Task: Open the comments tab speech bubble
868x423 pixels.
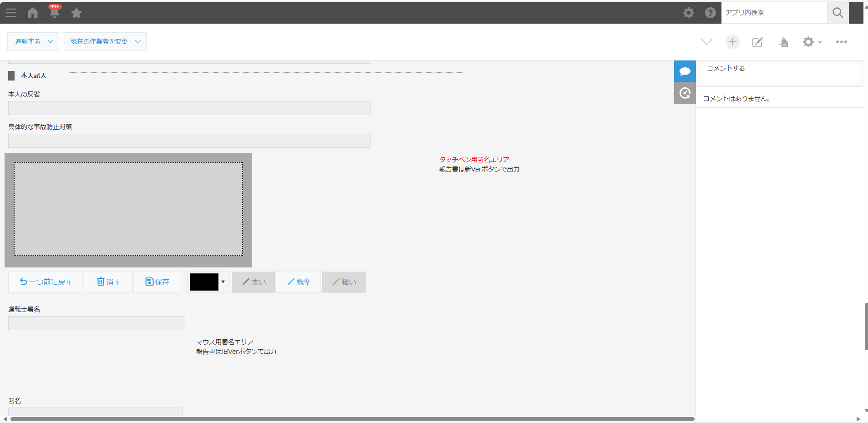Action: click(685, 71)
